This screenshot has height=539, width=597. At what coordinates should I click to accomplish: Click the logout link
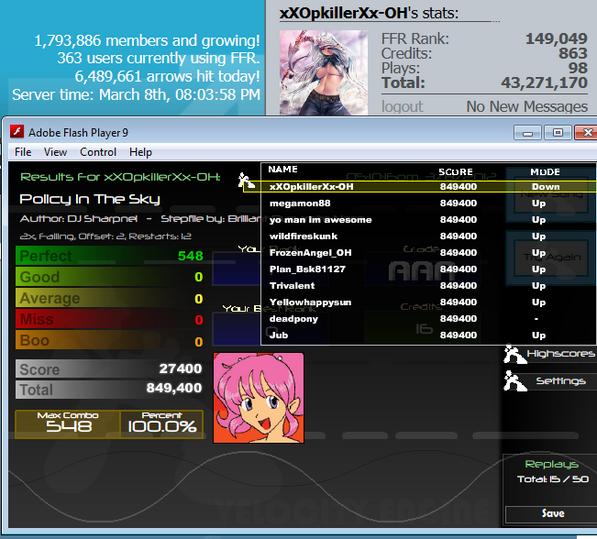pos(402,107)
